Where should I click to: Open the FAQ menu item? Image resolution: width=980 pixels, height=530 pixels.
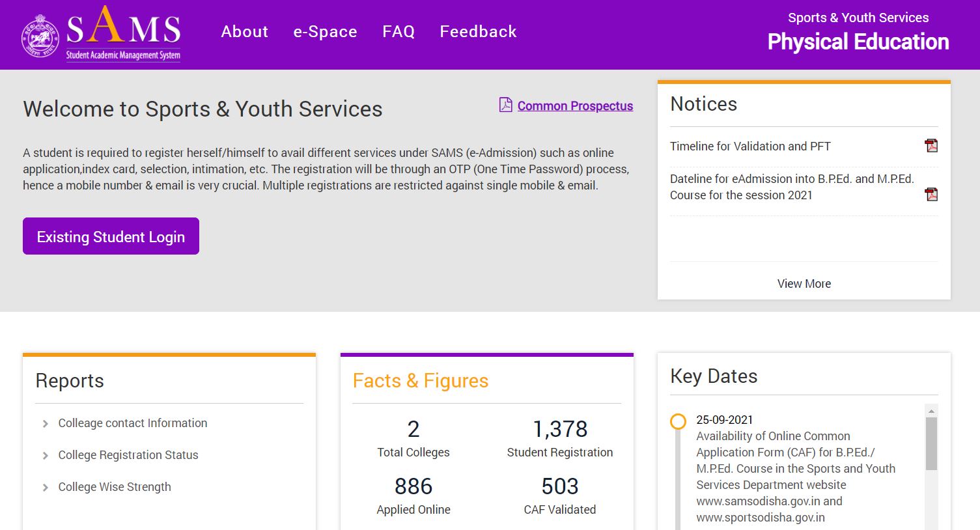coord(399,31)
